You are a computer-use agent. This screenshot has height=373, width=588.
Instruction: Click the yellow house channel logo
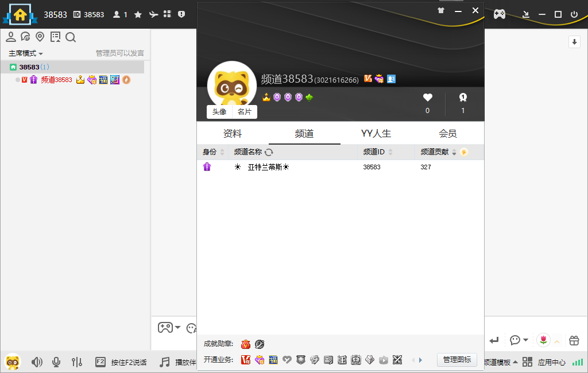[20, 14]
